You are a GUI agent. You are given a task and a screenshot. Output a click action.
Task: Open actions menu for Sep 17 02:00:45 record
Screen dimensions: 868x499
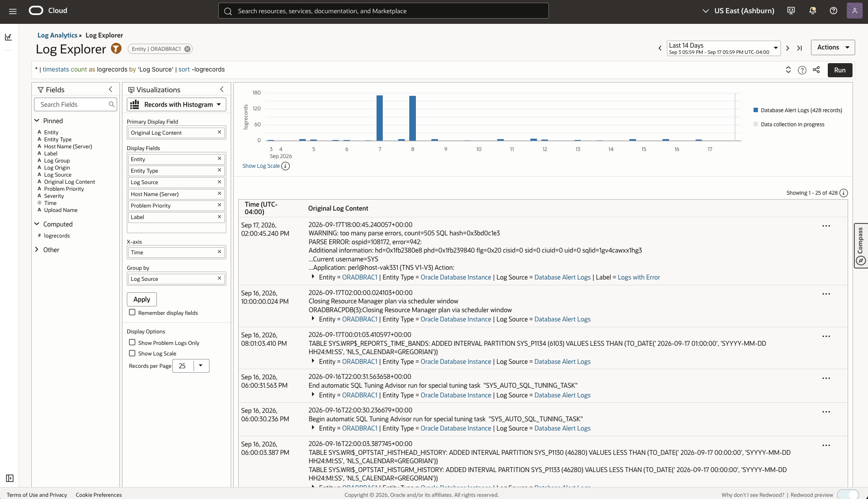(x=826, y=226)
